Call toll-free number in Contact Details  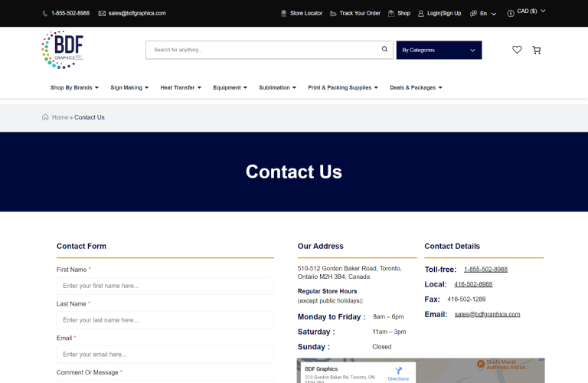485,270
